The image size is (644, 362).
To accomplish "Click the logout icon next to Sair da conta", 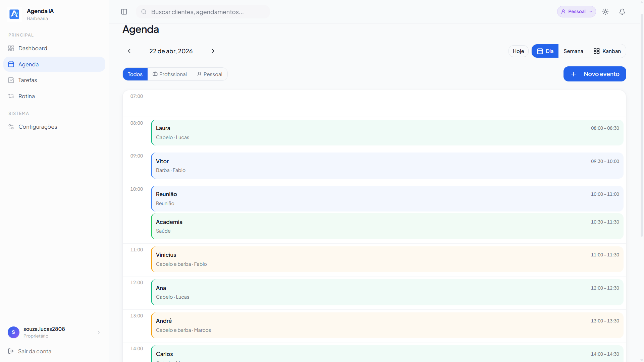I will pyautogui.click(x=11, y=351).
